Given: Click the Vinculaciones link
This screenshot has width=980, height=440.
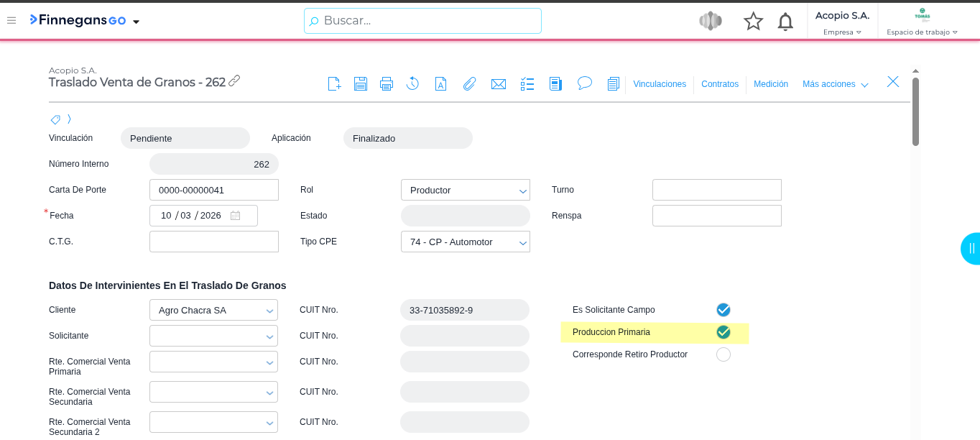Looking at the screenshot, I should tap(660, 84).
